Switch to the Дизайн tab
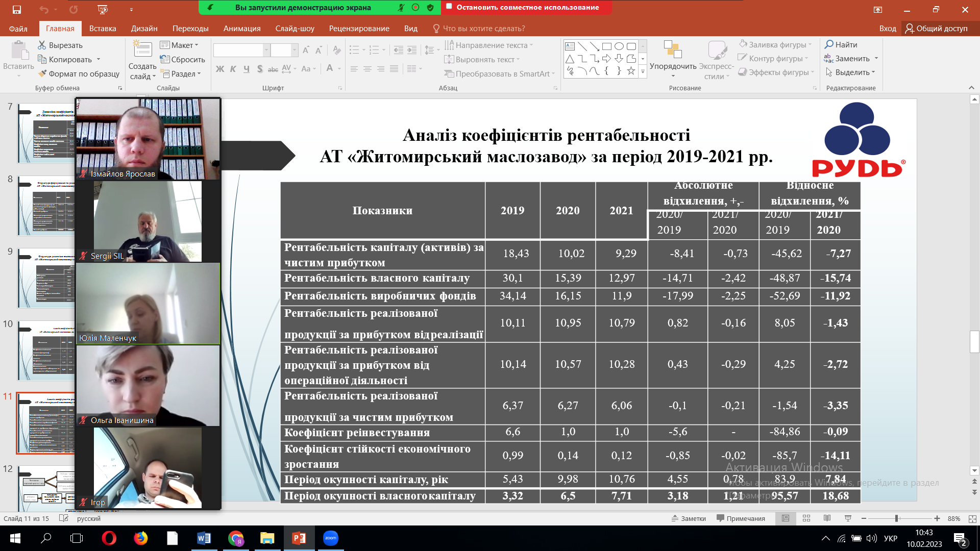Image resolution: width=980 pixels, height=551 pixels. (x=144, y=29)
